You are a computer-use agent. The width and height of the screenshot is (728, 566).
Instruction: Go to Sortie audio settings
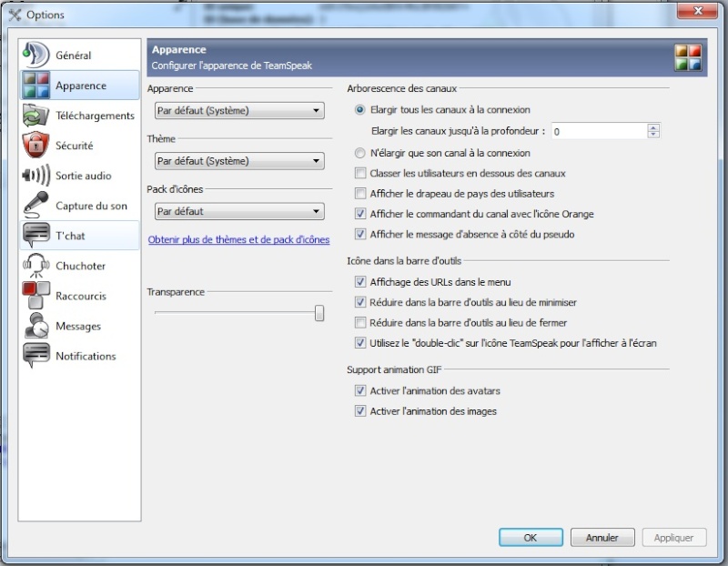(79, 176)
